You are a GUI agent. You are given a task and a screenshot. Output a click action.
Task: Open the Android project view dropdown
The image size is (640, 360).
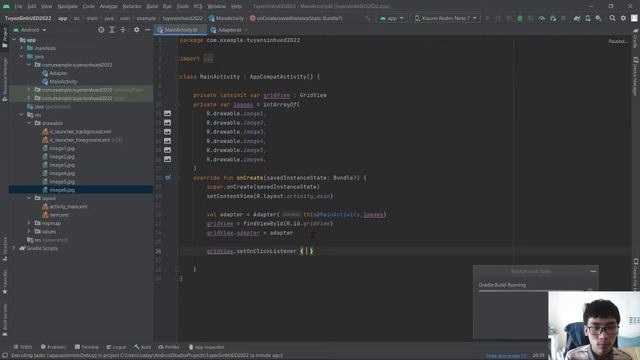(x=30, y=30)
